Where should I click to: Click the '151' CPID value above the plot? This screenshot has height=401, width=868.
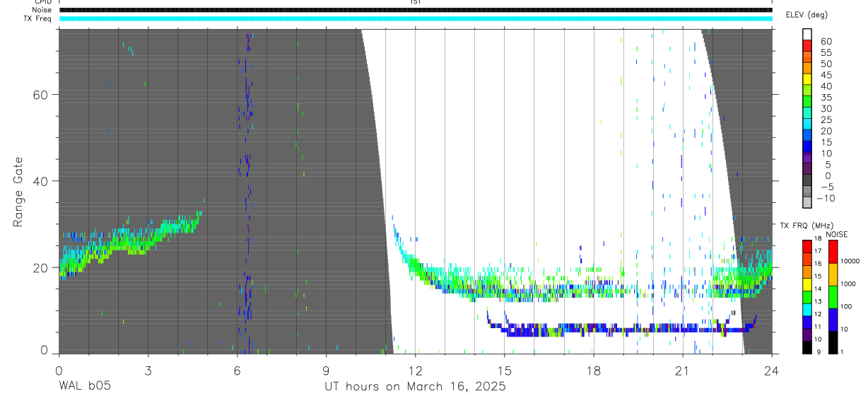click(416, 2)
